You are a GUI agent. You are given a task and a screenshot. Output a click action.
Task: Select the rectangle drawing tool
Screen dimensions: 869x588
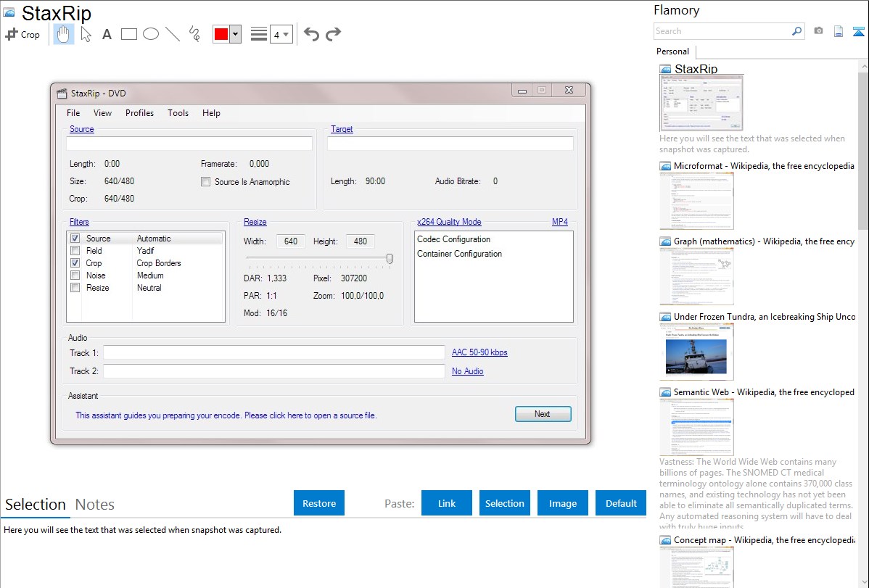[x=128, y=34]
